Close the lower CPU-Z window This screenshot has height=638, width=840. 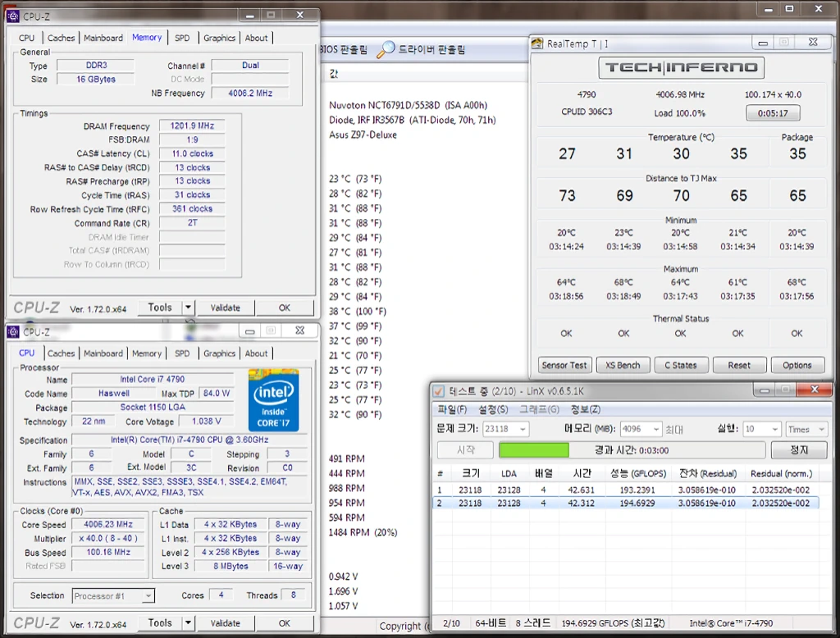point(300,330)
